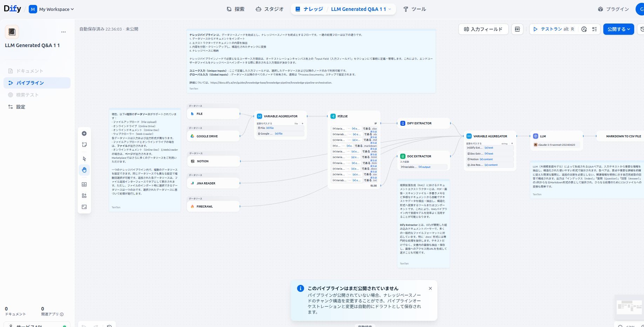The height and width of the screenshot is (327, 644).
Task: Click the LLM node icon
Action: pyautogui.click(x=536, y=136)
